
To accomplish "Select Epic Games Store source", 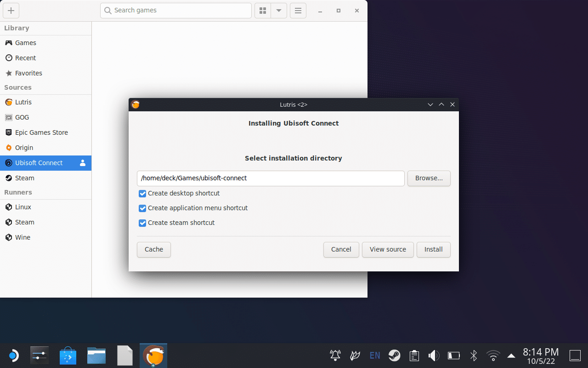I will coord(45,132).
